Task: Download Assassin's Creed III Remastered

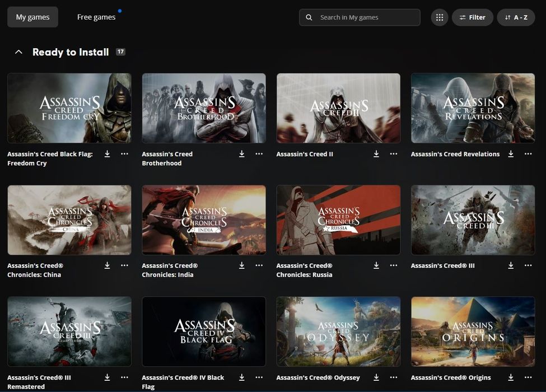Action: pos(108,377)
